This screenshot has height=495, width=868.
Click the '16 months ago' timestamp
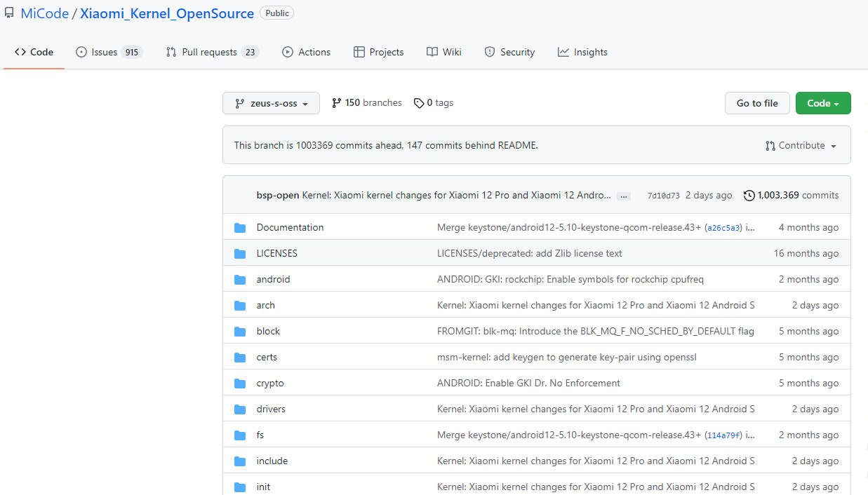[x=806, y=253]
